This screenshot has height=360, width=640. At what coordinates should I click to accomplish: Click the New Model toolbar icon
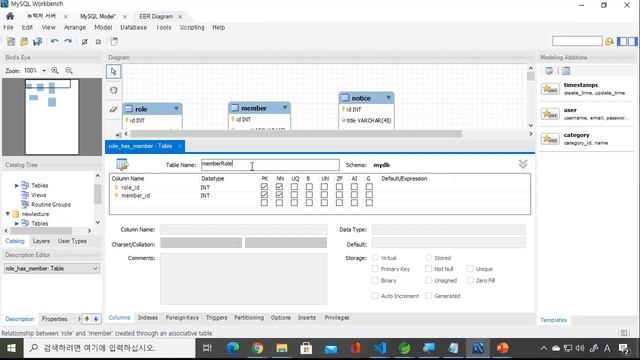pos(11,42)
